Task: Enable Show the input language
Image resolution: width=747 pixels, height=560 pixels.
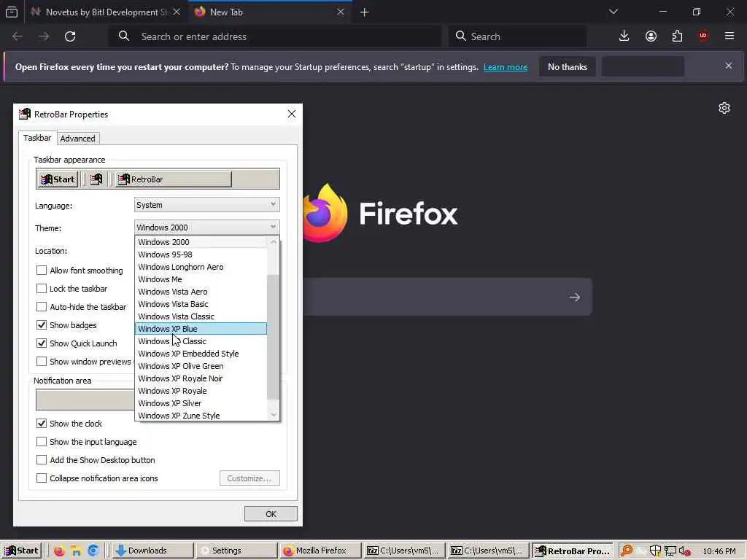Action: tap(42, 442)
